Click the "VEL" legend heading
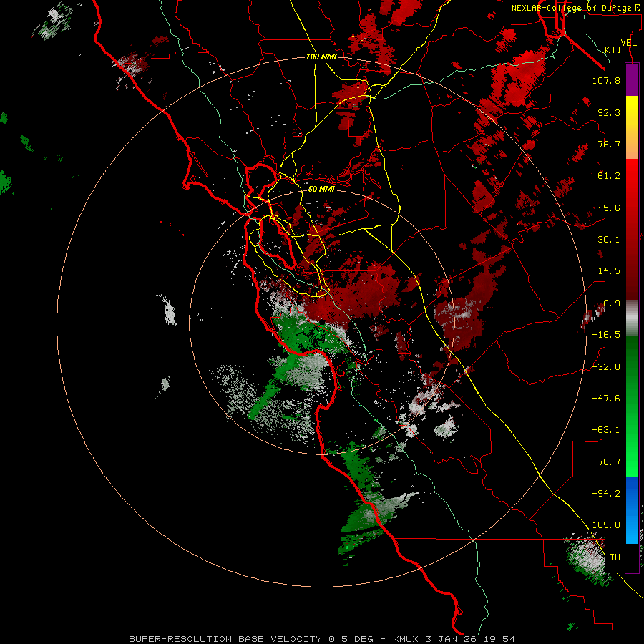This screenshot has width=644, height=644. 628,43
